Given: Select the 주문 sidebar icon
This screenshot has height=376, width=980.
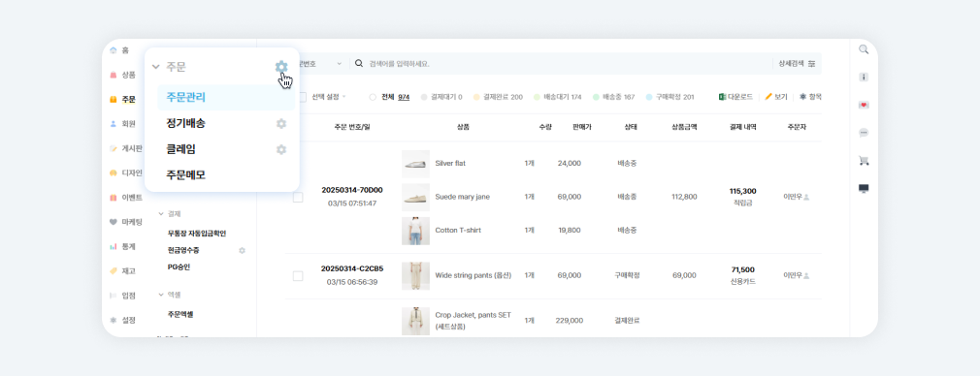Looking at the screenshot, I should pos(114,99).
